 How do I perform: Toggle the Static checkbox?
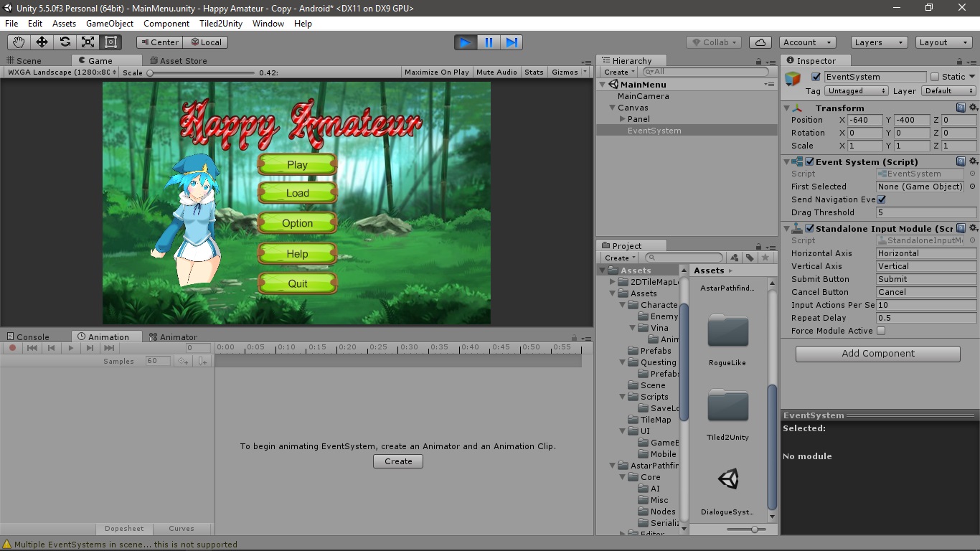[x=935, y=77]
